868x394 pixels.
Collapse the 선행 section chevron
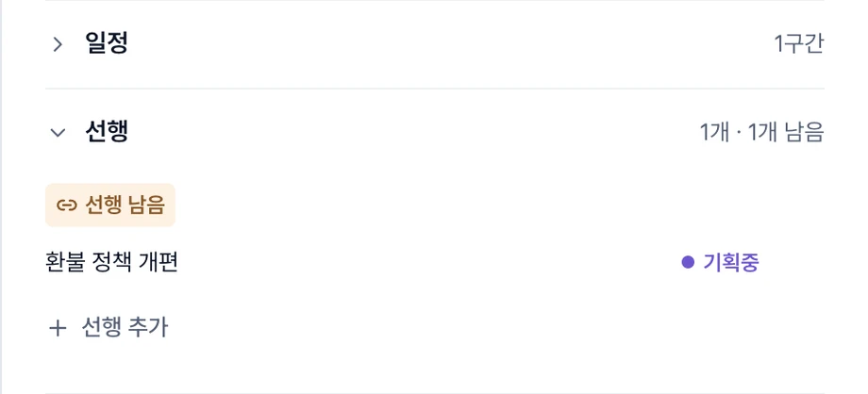pos(58,133)
